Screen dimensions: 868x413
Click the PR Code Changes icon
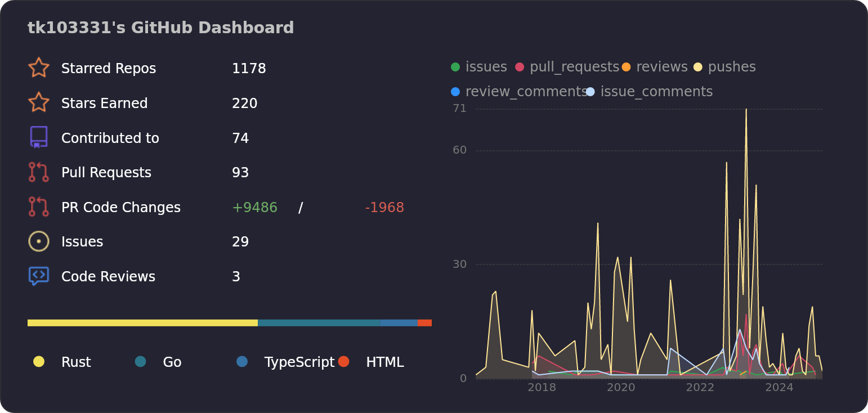coord(39,207)
